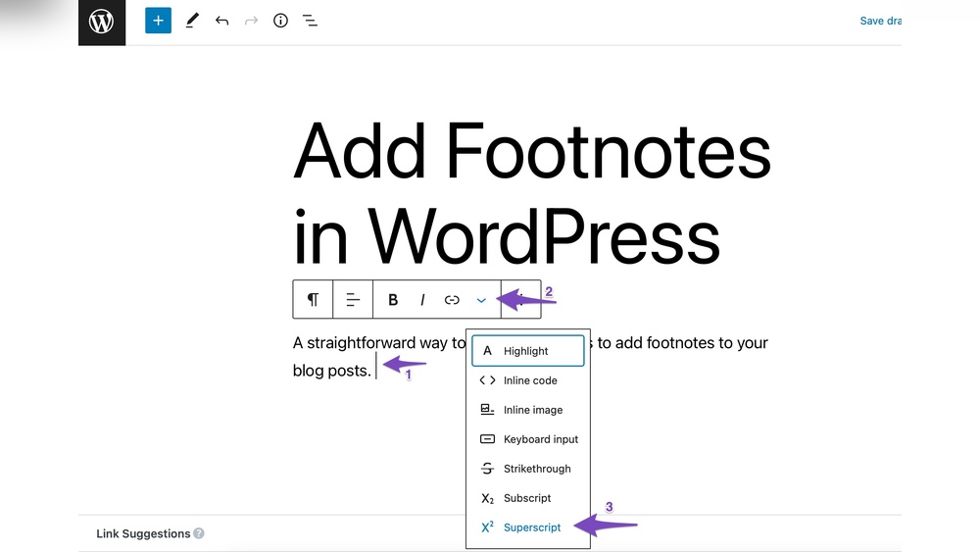Image resolution: width=980 pixels, height=552 pixels.
Task: Open the Link Suggestions help question icon
Action: pyautogui.click(x=199, y=533)
